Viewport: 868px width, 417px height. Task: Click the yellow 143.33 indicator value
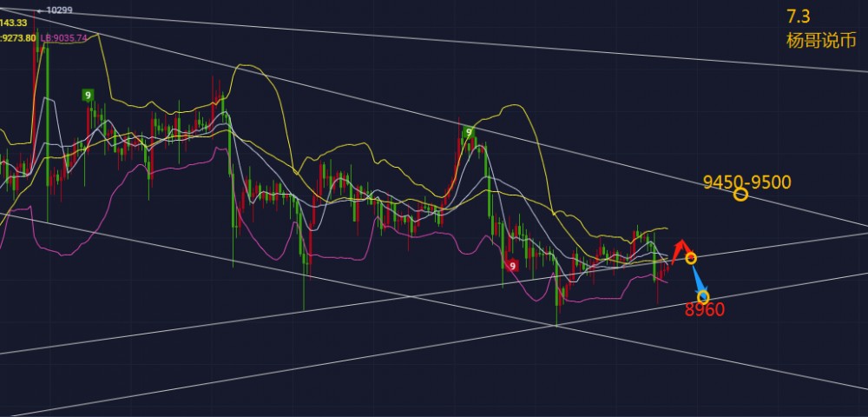click(14, 23)
